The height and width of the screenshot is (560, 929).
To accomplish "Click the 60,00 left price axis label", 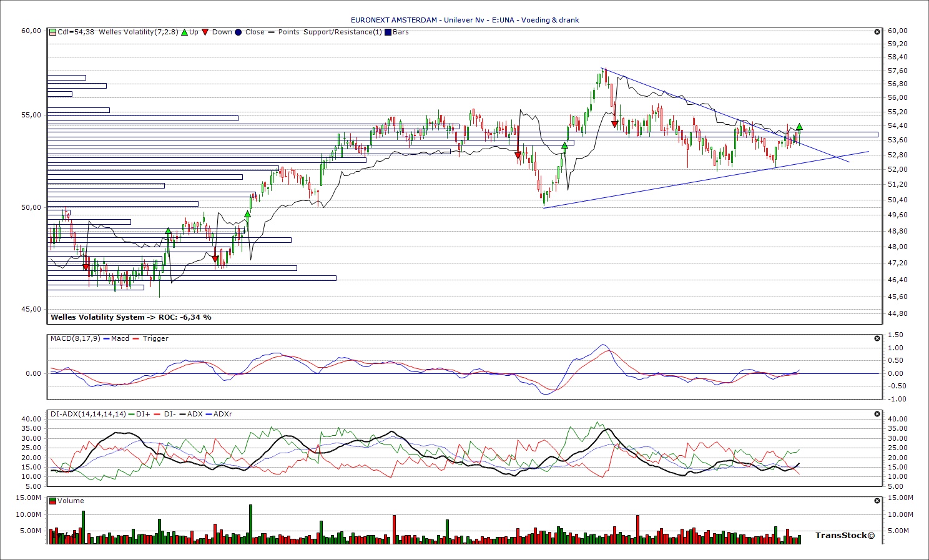I will 32,31.
